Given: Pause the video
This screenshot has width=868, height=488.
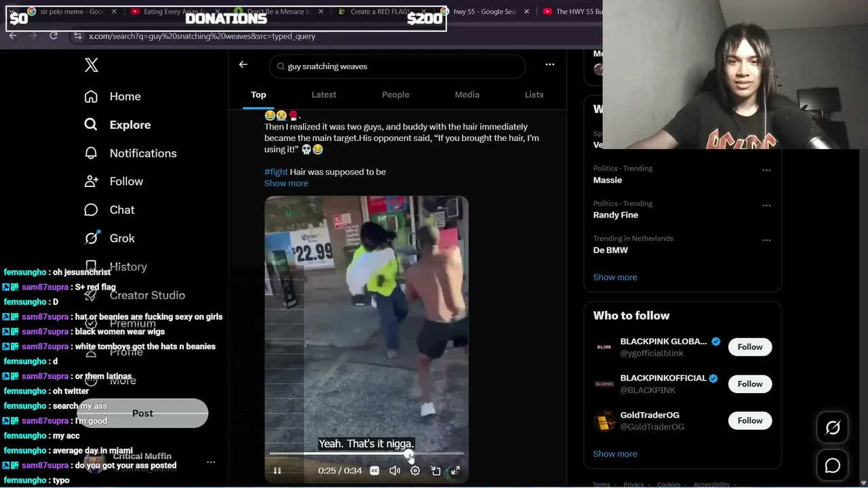Looking at the screenshot, I should coord(277,470).
